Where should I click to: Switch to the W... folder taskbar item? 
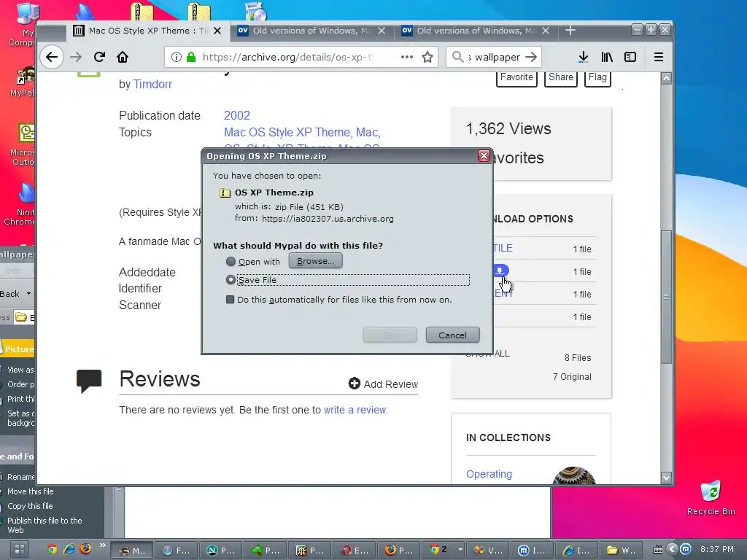pos(622,551)
